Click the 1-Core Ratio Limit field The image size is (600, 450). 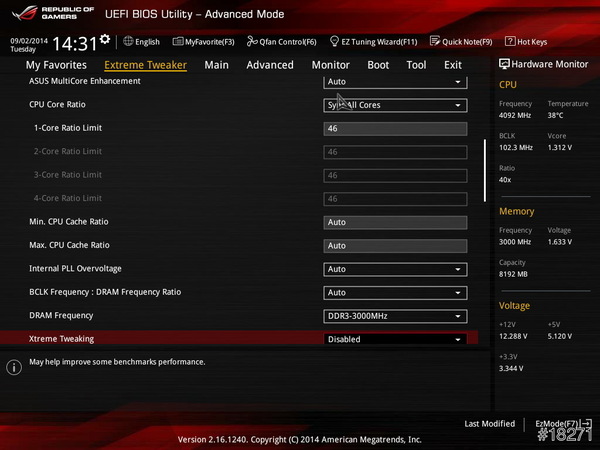[395, 129]
